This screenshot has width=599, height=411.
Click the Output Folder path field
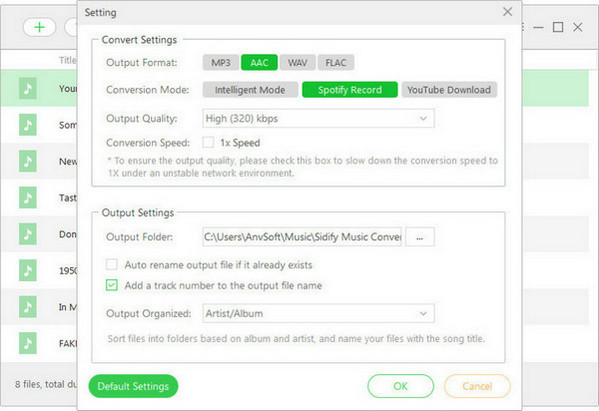click(302, 237)
